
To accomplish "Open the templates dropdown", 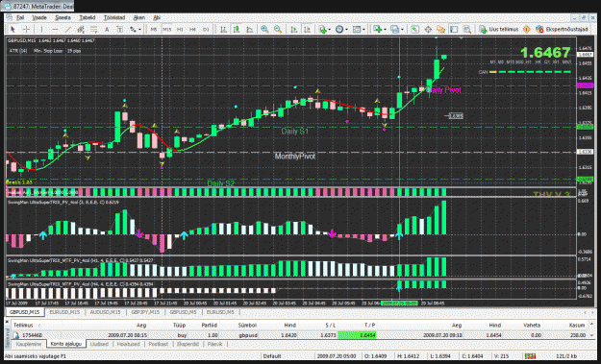I will click(359, 29).
